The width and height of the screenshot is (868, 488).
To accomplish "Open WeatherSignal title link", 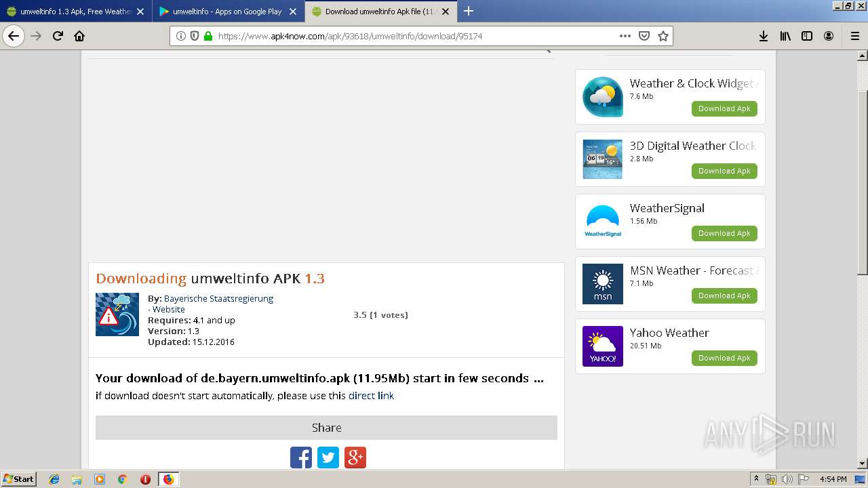I will (x=667, y=208).
